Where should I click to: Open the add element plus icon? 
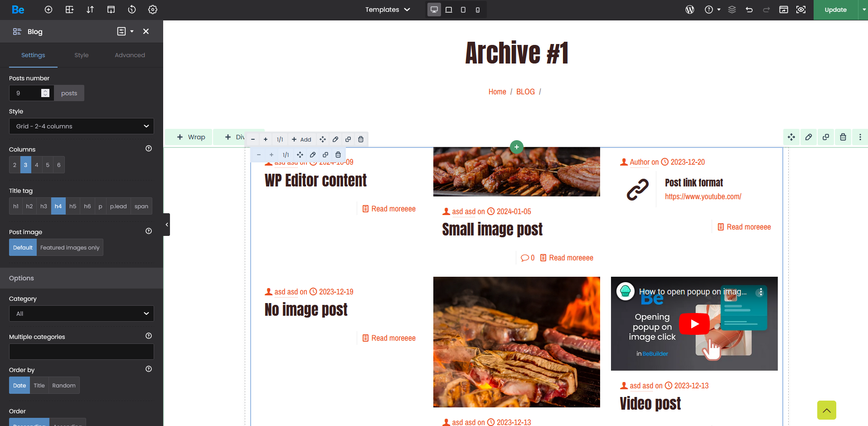(48, 10)
